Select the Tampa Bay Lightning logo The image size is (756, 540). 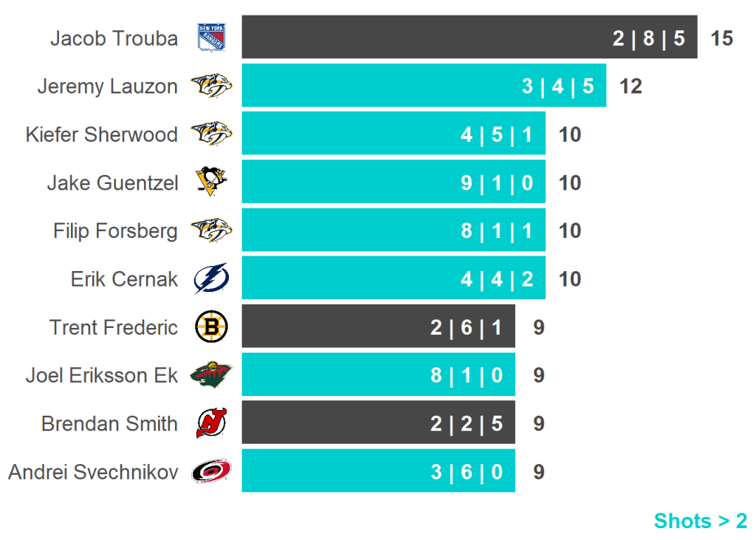point(211,279)
